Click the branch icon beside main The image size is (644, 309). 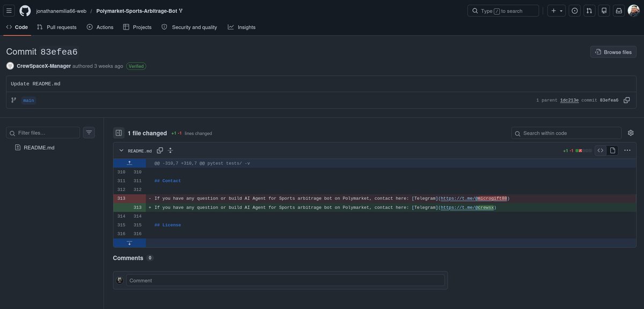(14, 100)
